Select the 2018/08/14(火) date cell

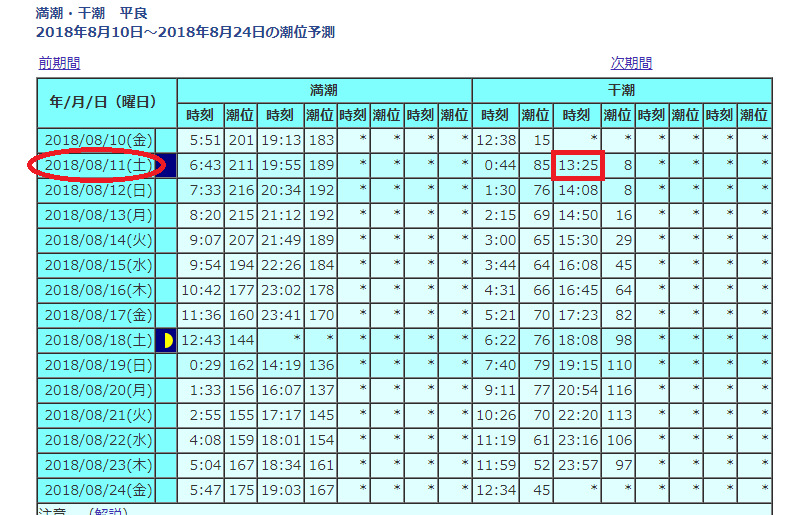click(x=97, y=240)
